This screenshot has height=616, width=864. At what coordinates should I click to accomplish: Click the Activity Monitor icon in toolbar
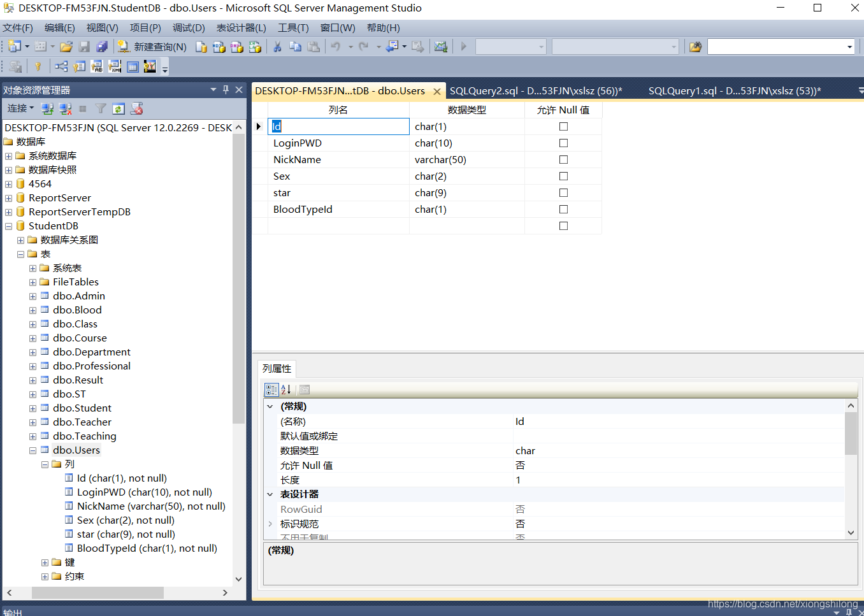pyautogui.click(x=441, y=47)
